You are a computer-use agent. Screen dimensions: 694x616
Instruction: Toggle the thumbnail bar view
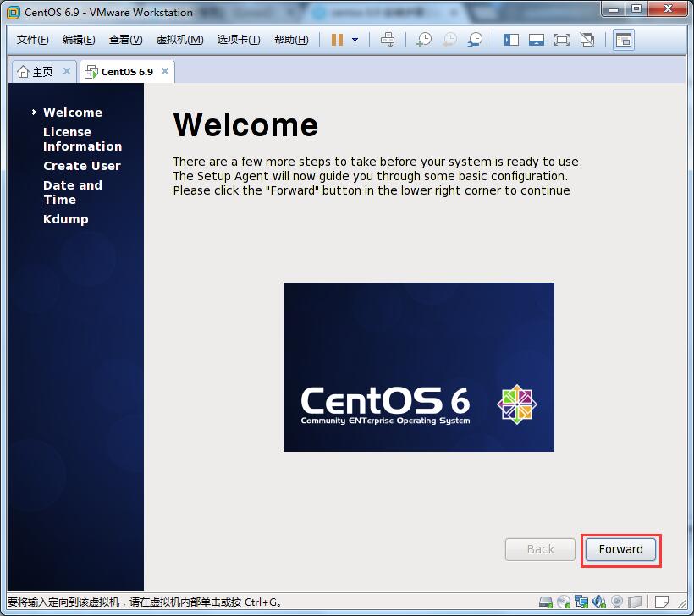537,41
